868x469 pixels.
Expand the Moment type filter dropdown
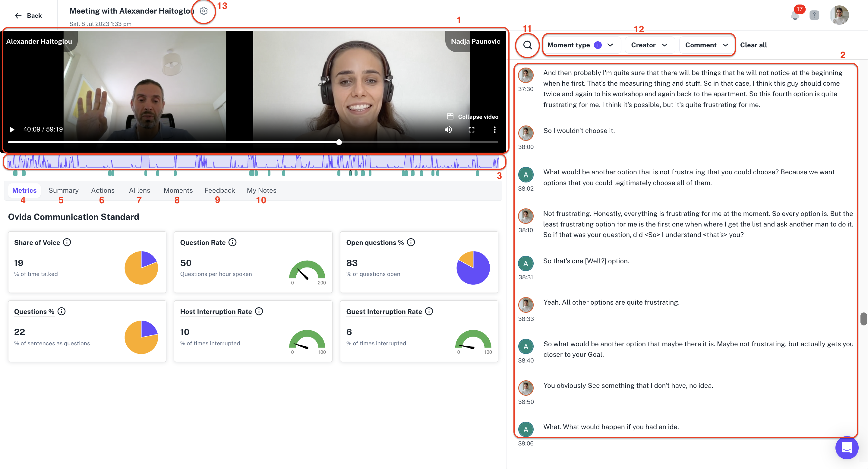[581, 45]
